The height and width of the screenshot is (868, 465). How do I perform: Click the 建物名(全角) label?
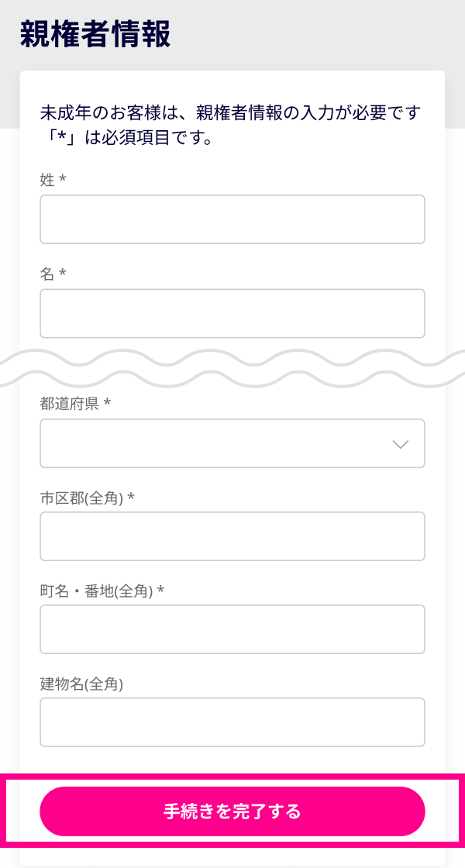coord(81,684)
